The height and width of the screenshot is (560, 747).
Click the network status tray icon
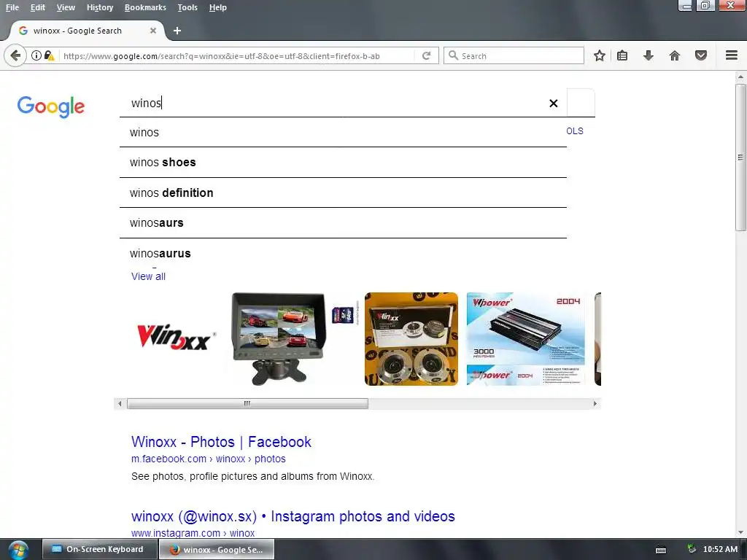pos(692,550)
